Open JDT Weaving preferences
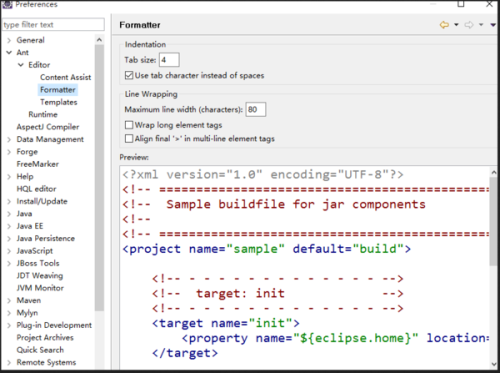Viewport: 500px width, 373px height. coord(40,276)
